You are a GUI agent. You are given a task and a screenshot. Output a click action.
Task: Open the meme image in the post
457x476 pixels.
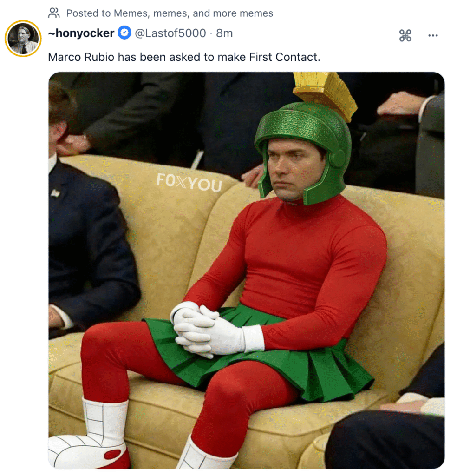click(246, 270)
